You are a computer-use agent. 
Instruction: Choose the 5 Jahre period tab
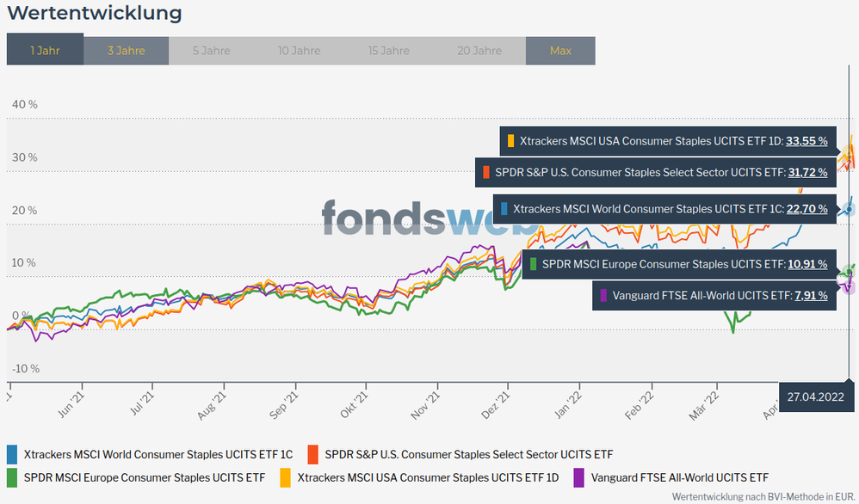[211, 51]
